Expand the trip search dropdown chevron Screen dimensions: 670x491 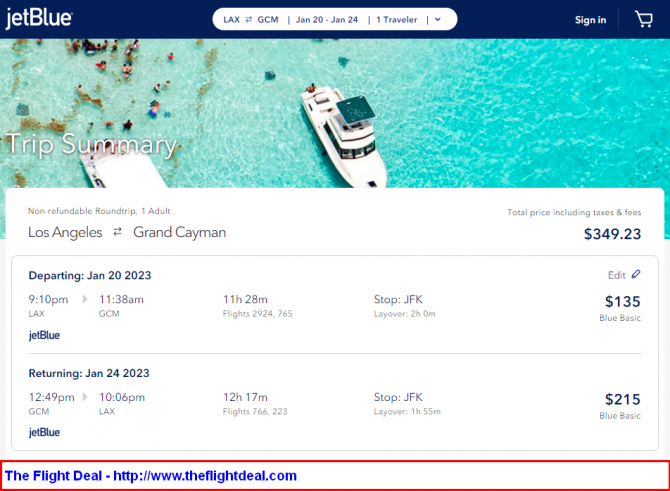[x=438, y=20]
